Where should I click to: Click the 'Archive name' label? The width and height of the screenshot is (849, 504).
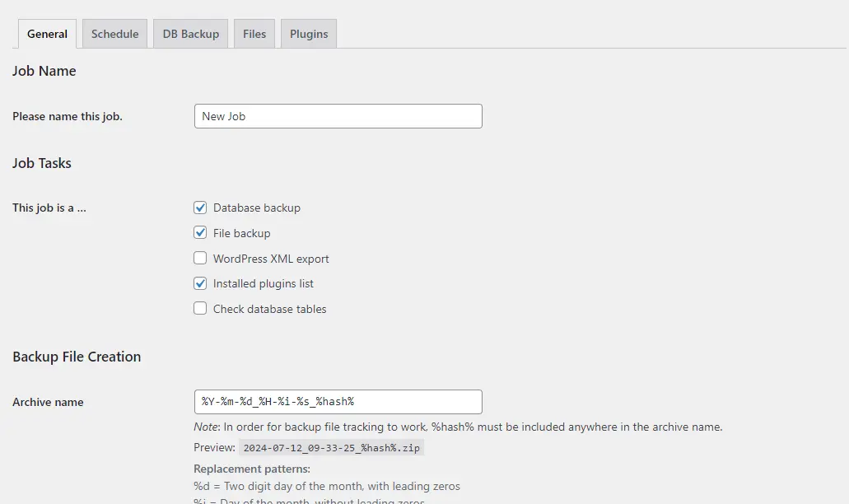(x=48, y=402)
